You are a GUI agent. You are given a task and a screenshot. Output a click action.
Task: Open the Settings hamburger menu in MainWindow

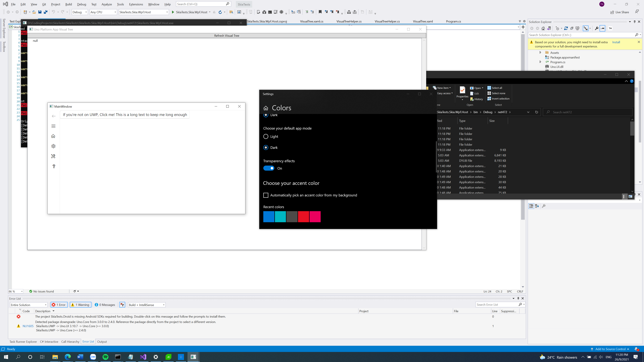(x=53, y=126)
